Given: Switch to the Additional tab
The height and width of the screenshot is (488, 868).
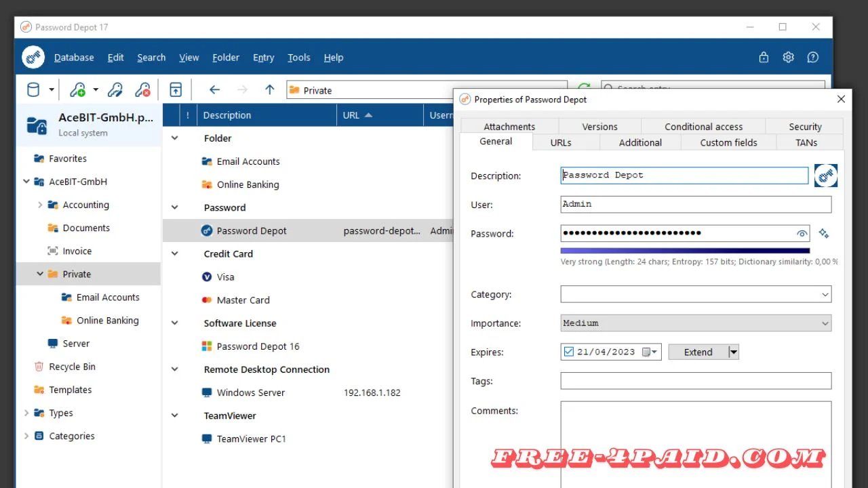Looking at the screenshot, I should (640, 142).
